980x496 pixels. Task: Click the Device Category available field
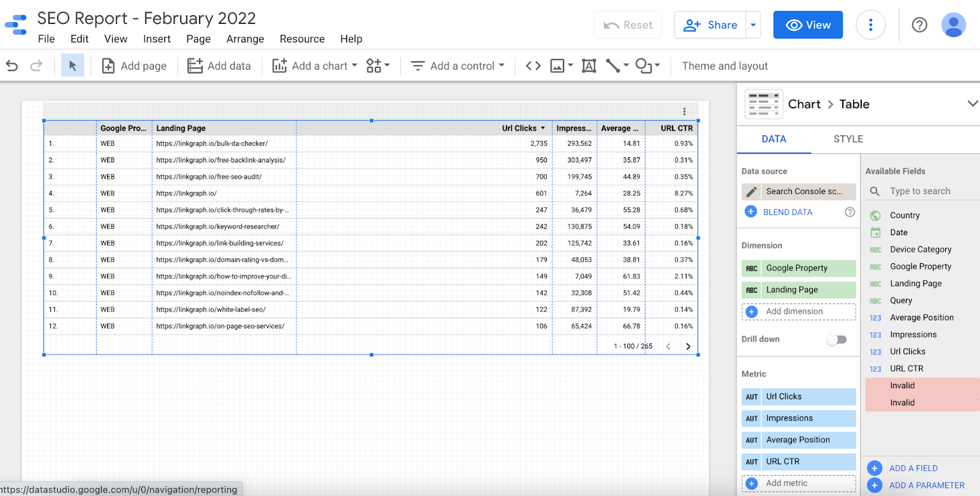point(921,250)
